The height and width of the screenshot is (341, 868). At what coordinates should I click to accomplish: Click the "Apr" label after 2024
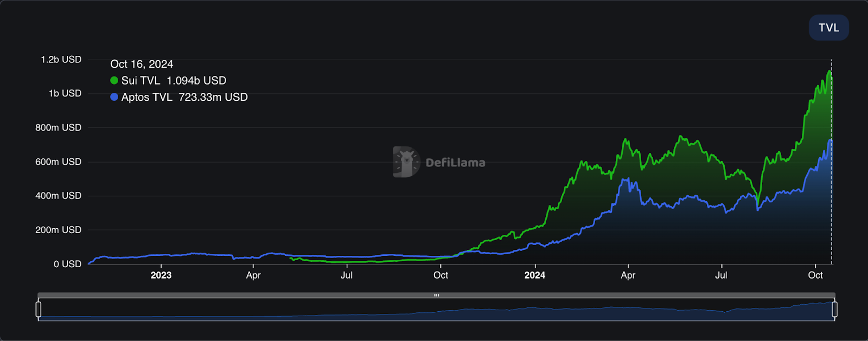(628, 275)
